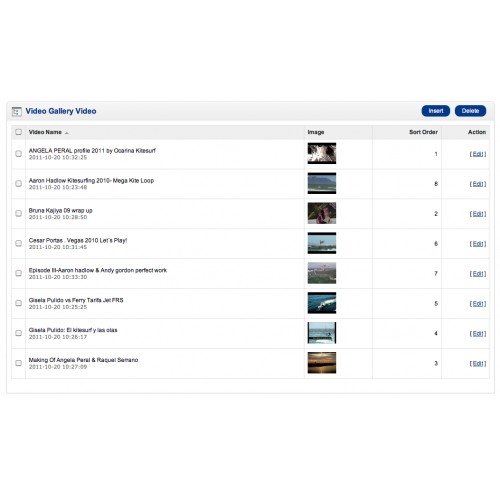Click the Video Name sort arrow
500x500 pixels.
tap(67, 133)
